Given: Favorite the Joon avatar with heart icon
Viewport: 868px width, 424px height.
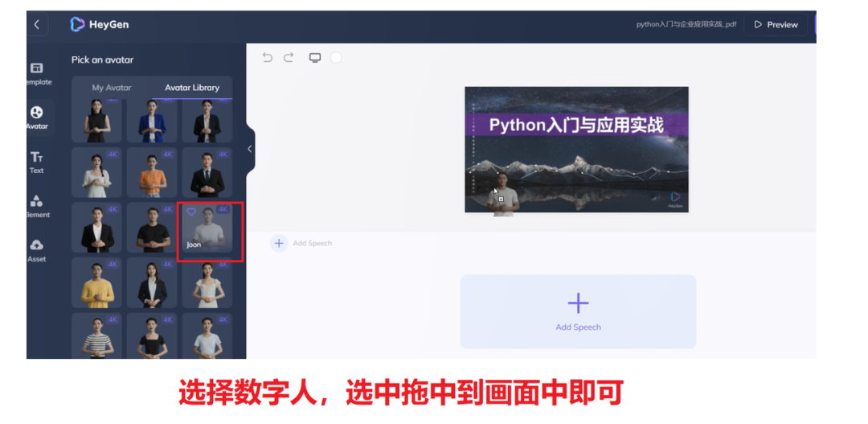Looking at the screenshot, I should click(191, 212).
